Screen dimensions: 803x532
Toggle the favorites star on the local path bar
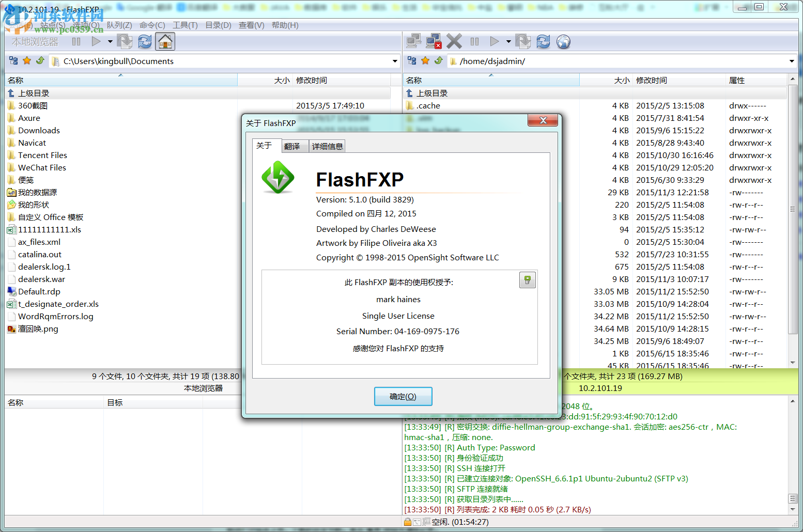click(x=26, y=60)
